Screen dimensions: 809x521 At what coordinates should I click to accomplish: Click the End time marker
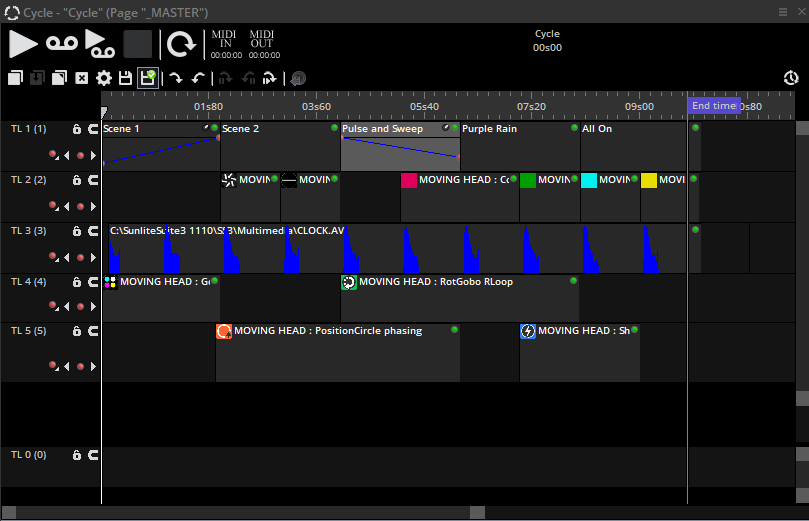point(714,106)
